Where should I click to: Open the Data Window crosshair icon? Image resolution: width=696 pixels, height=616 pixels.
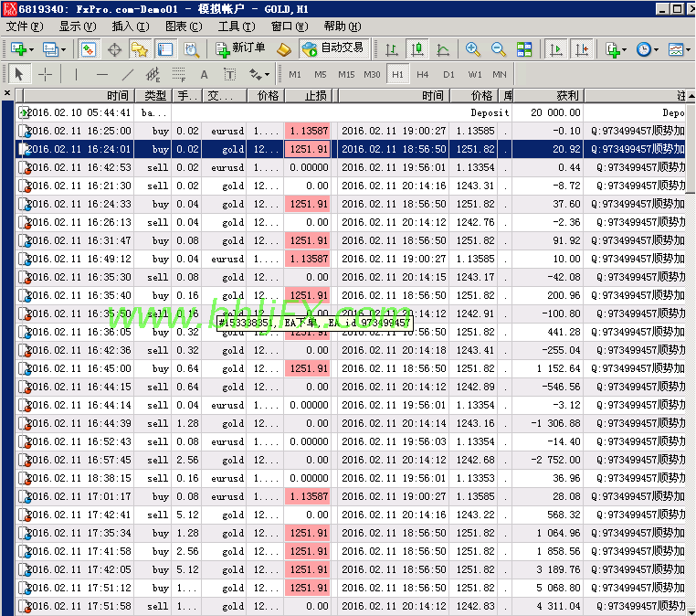(114, 49)
